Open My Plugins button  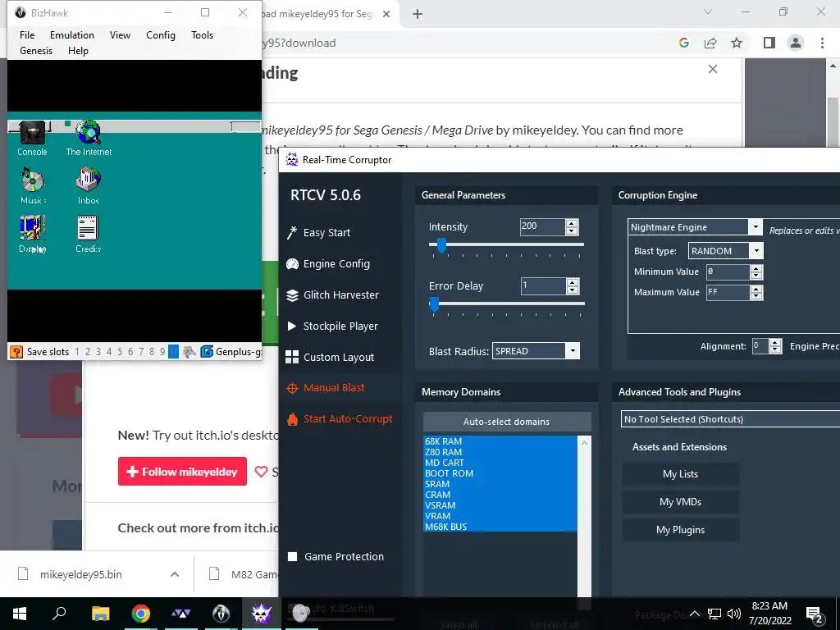point(680,530)
